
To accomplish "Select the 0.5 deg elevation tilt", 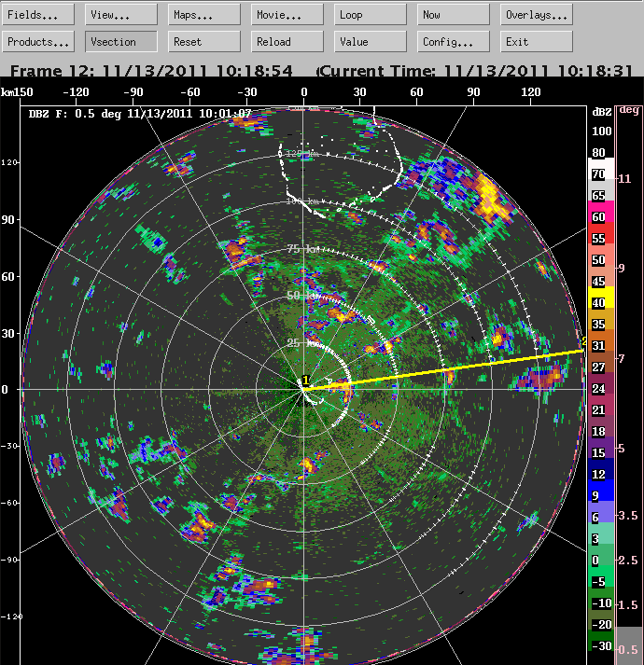I will tap(628, 649).
